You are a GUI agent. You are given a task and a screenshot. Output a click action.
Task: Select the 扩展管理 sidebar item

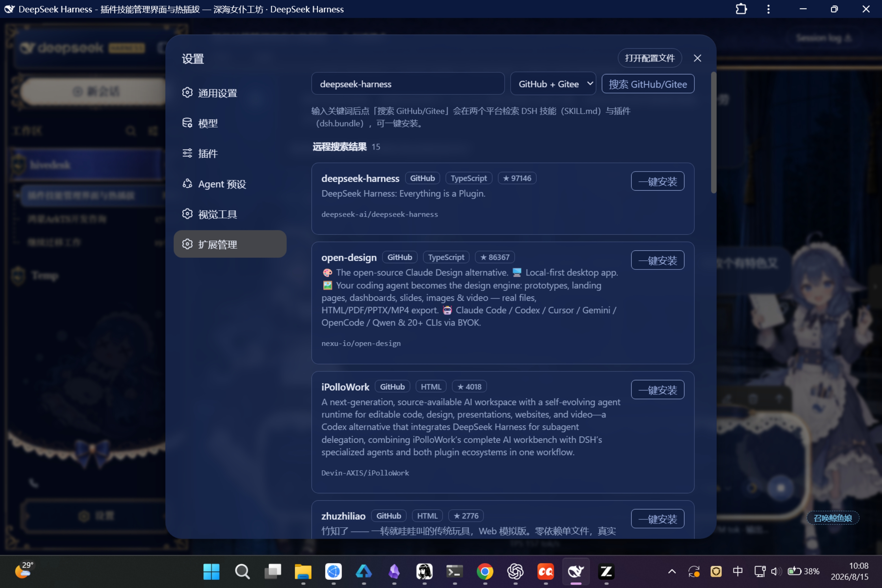(x=230, y=244)
